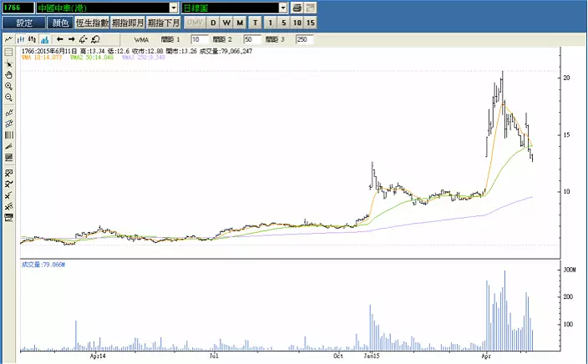Toggle daily period with D button
Viewport: 588px width, 364px height.
[213, 23]
